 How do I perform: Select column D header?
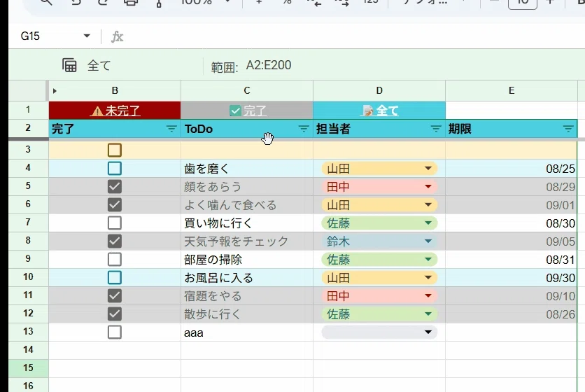coord(379,91)
